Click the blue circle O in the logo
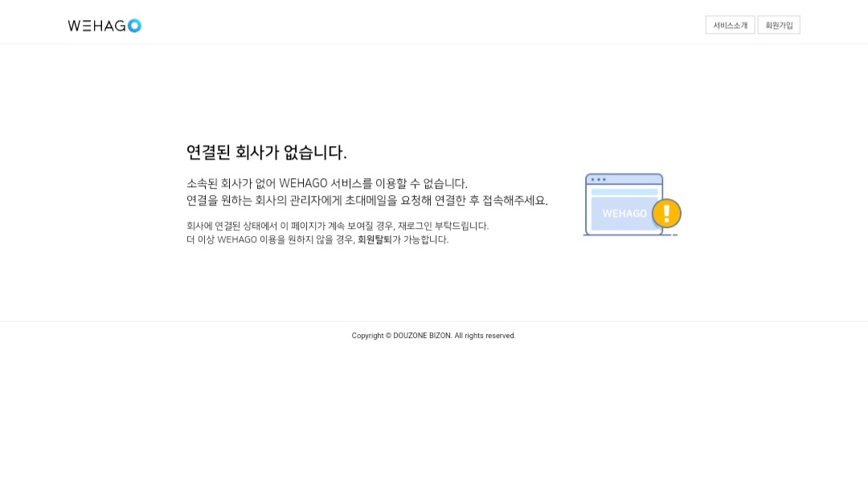The image size is (868, 477). point(134,26)
